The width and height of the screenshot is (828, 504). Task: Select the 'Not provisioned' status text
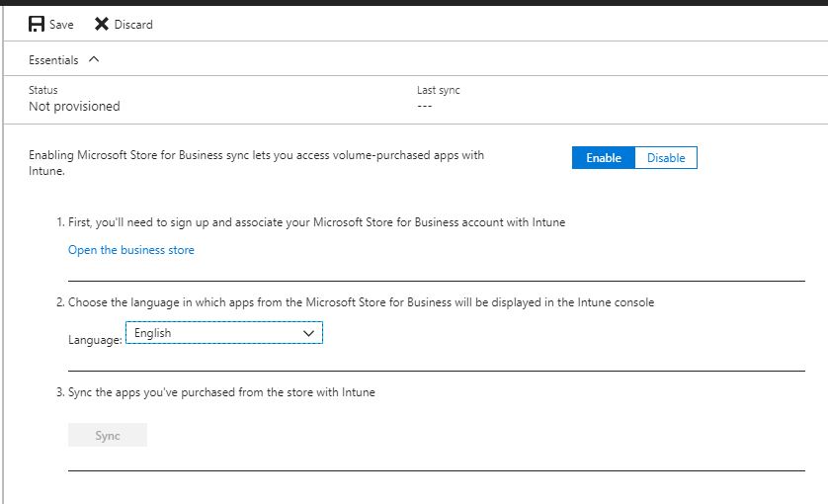(74, 106)
